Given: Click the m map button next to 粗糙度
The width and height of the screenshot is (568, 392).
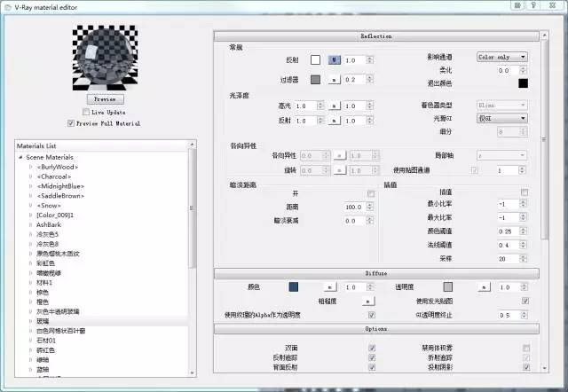Looking at the screenshot, I should click(368, 302).
